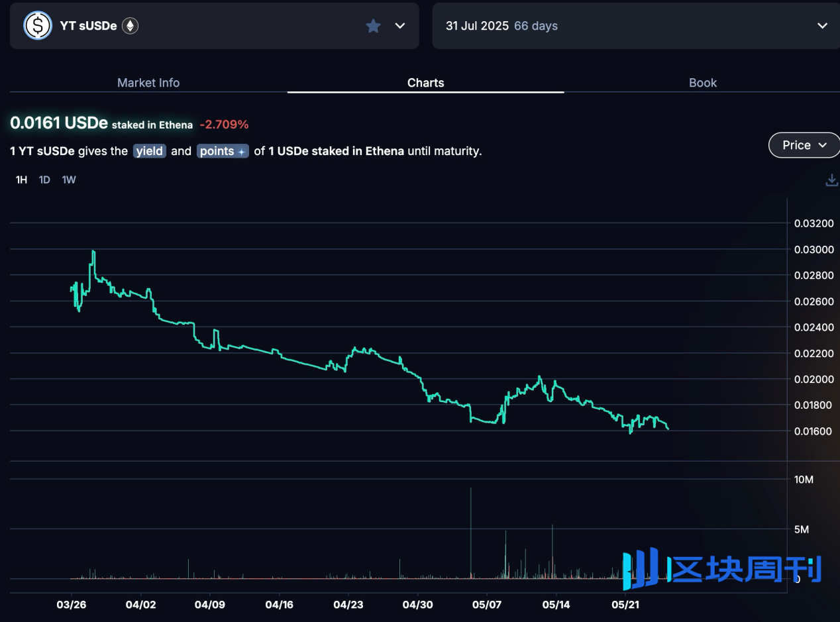The width and height of the screenshot is (840, 622).
Task: Click the 66 days remaining text
Action: (536, 26)
